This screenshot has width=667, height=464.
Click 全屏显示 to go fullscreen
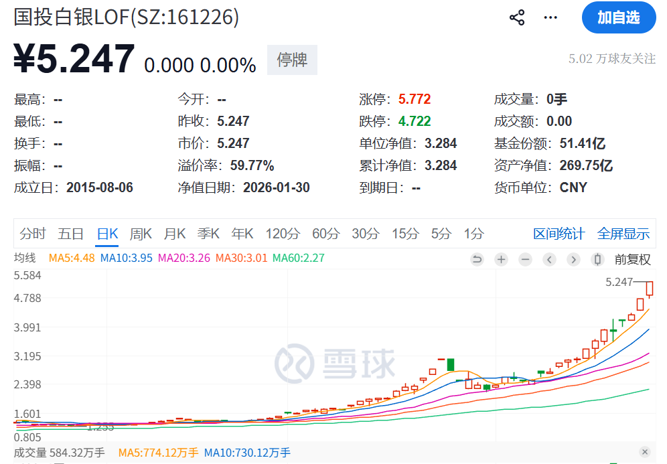[623, 234]
